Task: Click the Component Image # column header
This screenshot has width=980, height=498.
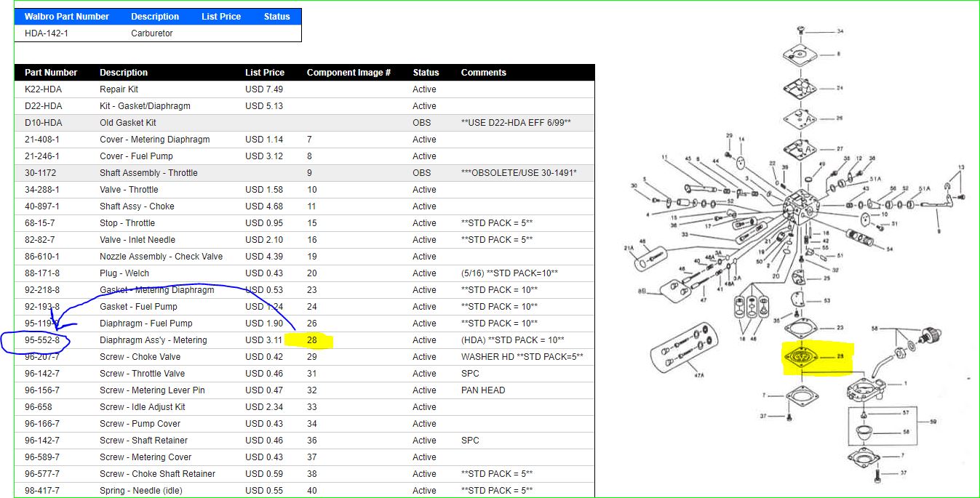Action: [348, 73]
